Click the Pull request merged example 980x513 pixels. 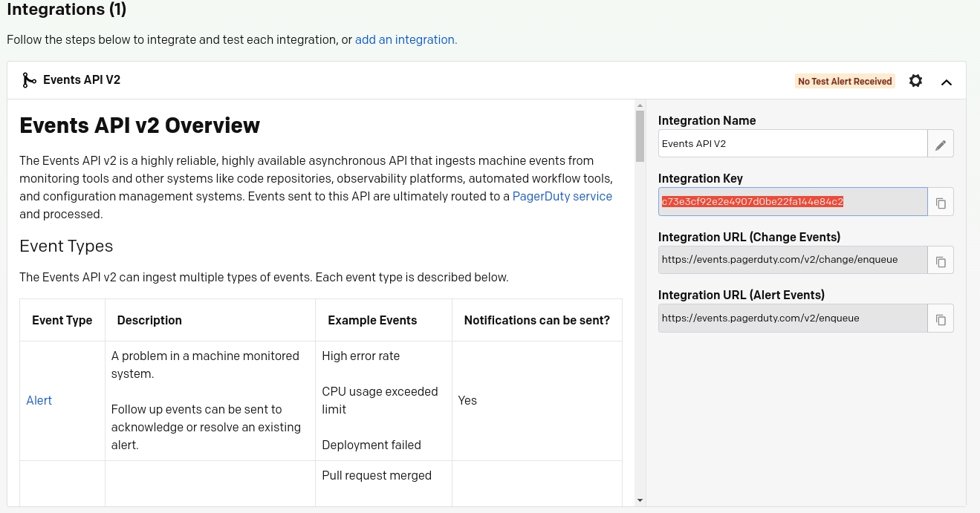[x=377, y=476]
